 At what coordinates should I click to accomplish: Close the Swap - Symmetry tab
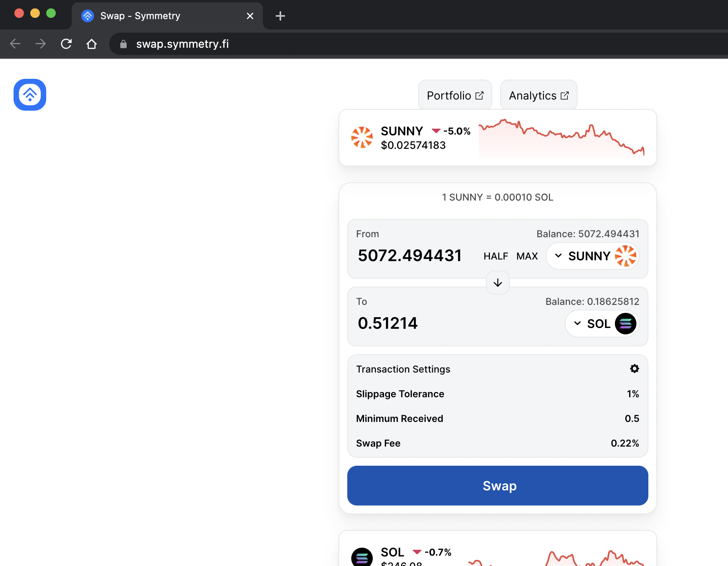[x=250, y=16]
